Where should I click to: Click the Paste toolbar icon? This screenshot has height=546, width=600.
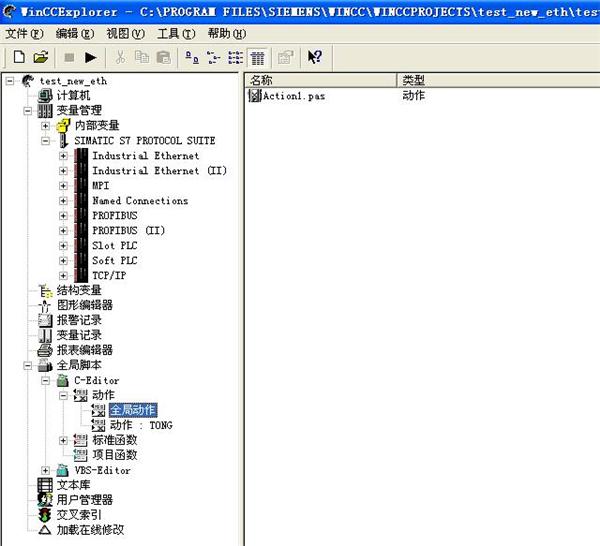164,57
